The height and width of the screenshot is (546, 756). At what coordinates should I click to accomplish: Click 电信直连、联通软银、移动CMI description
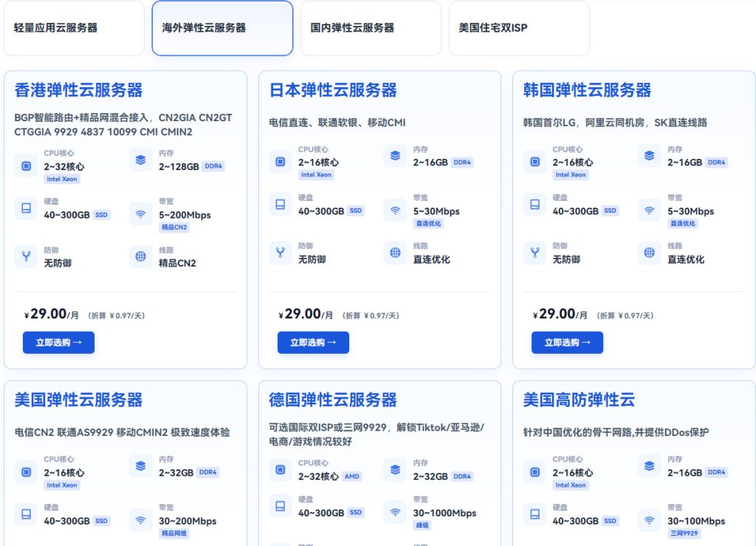[x=337, y=123]
